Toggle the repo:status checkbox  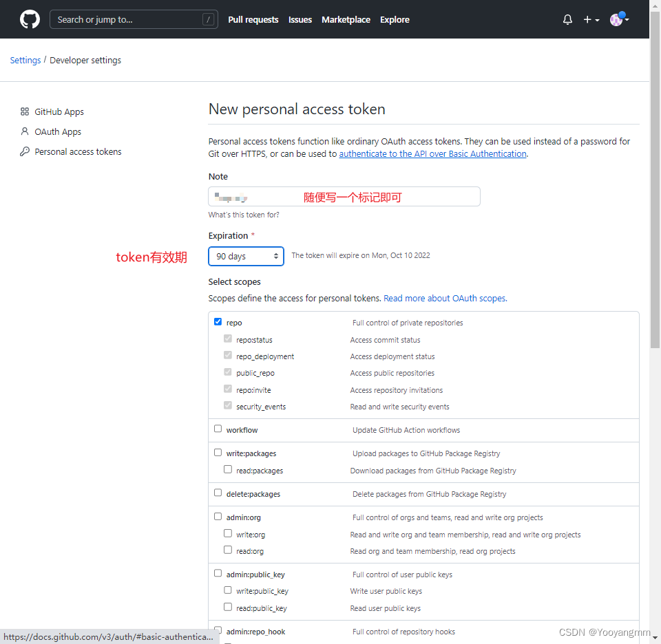coord(228,339)
